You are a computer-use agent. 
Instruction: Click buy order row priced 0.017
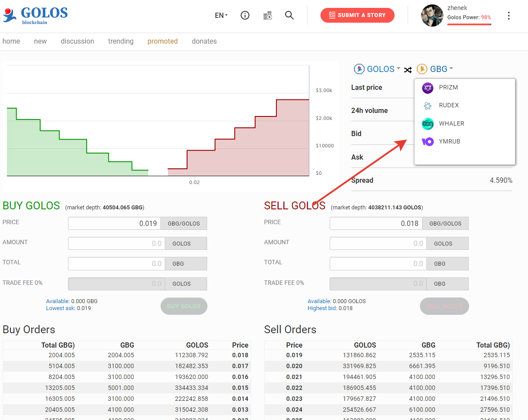126,366
